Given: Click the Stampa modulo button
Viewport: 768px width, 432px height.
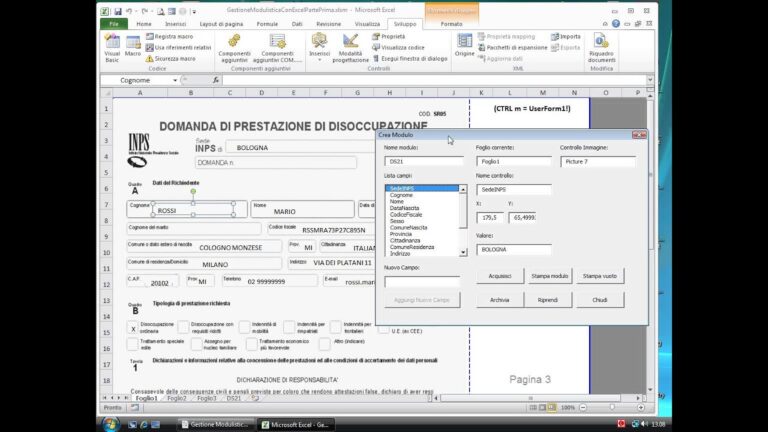Looking at the screenshot, I should click(x=550, y=276).
